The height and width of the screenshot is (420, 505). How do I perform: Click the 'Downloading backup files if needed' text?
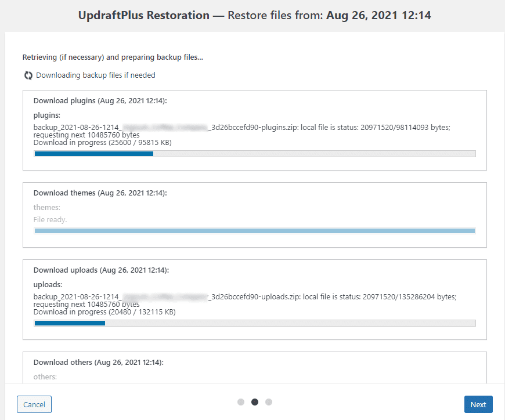tap(96, 75)
